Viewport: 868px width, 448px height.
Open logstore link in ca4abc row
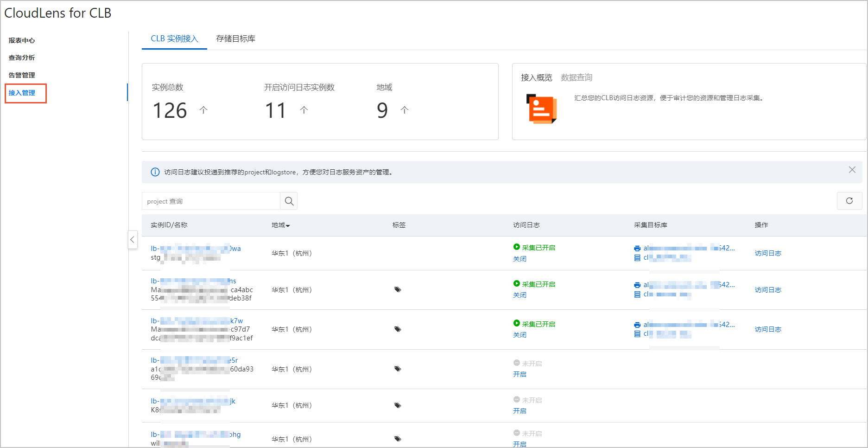pos(667,294)
